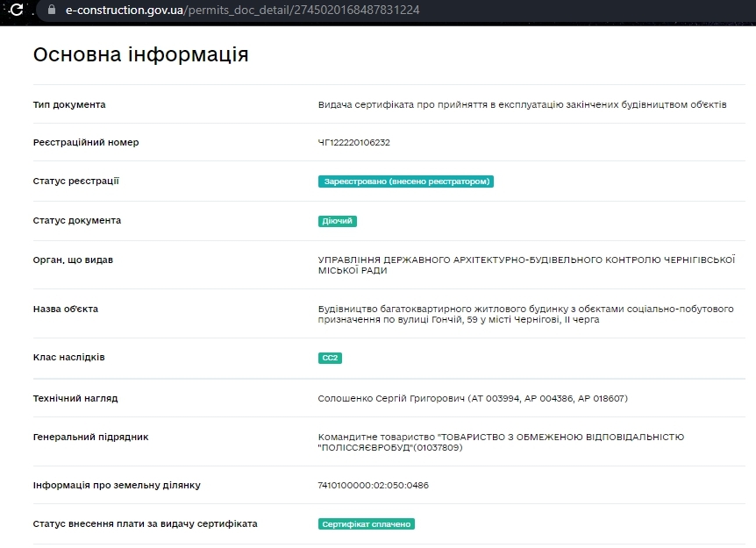Click the 'Статус реєстрації' label
The height and width of the screenshot is (548, 756).
point(75,181)
